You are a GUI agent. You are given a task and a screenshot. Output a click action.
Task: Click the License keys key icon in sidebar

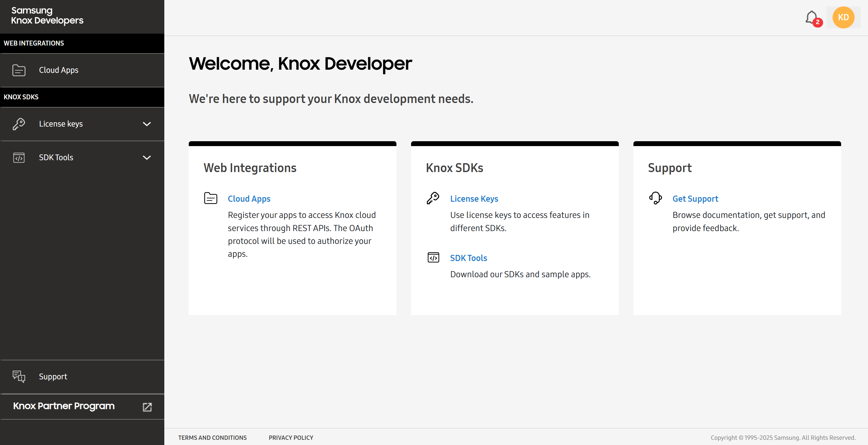pos(19,124)
